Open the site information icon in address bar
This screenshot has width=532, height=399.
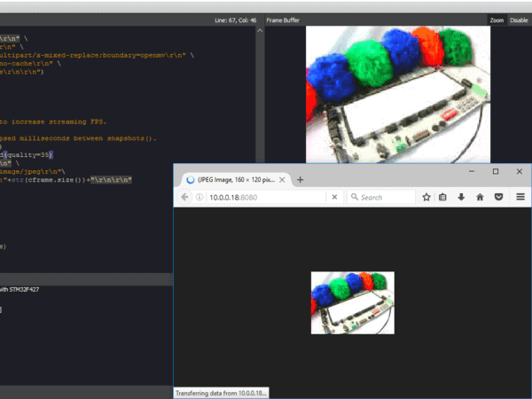click(x=199, y=197)
